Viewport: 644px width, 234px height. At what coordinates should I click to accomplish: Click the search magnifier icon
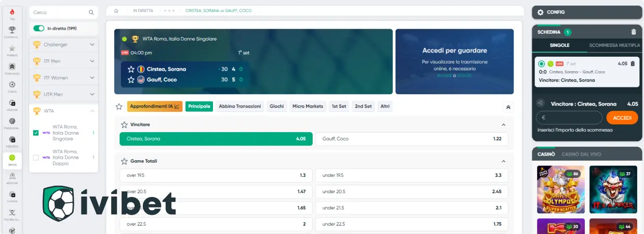tap(91, 12)
